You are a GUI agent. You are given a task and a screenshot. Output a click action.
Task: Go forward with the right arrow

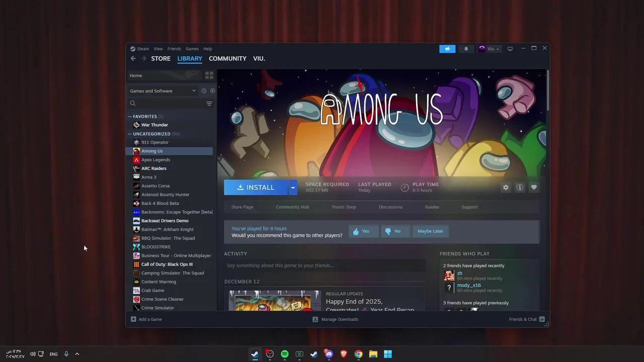click(x=144, y=58)
